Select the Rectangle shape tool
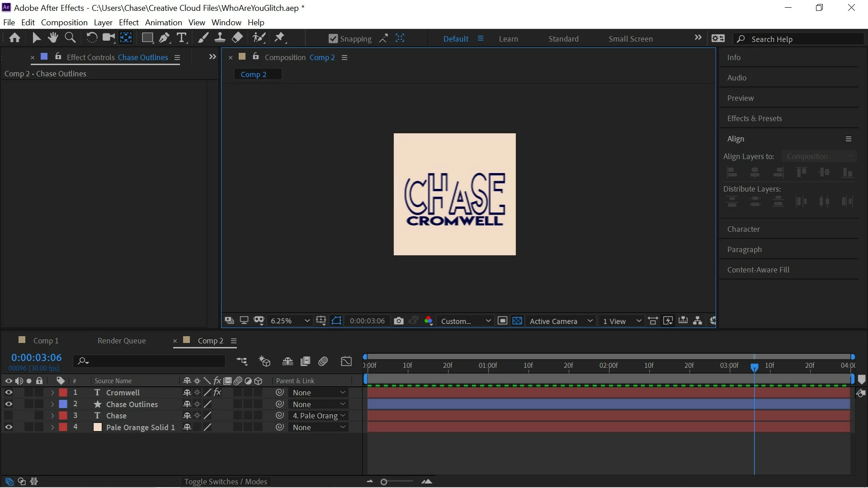The width and height of the screenshot is (868, 488). coord(147,38)
